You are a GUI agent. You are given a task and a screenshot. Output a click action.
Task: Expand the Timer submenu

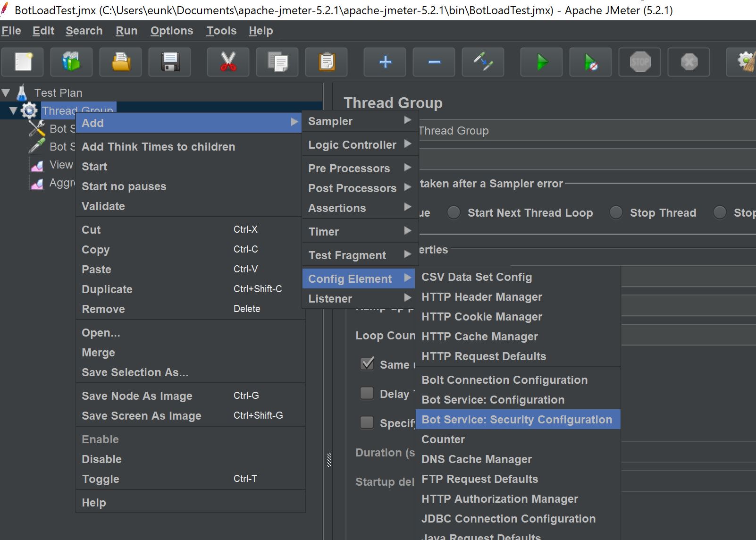(x=360, y=231)
